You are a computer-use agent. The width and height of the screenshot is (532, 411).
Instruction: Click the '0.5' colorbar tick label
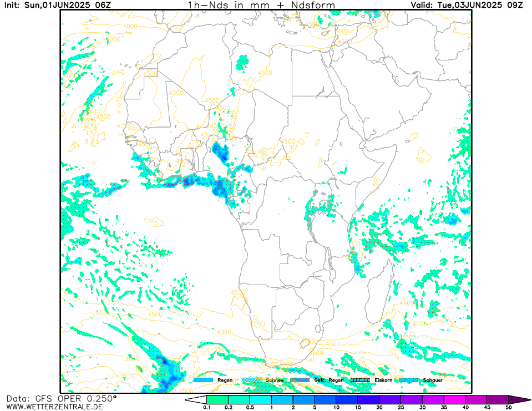click(x=250, y=408)
